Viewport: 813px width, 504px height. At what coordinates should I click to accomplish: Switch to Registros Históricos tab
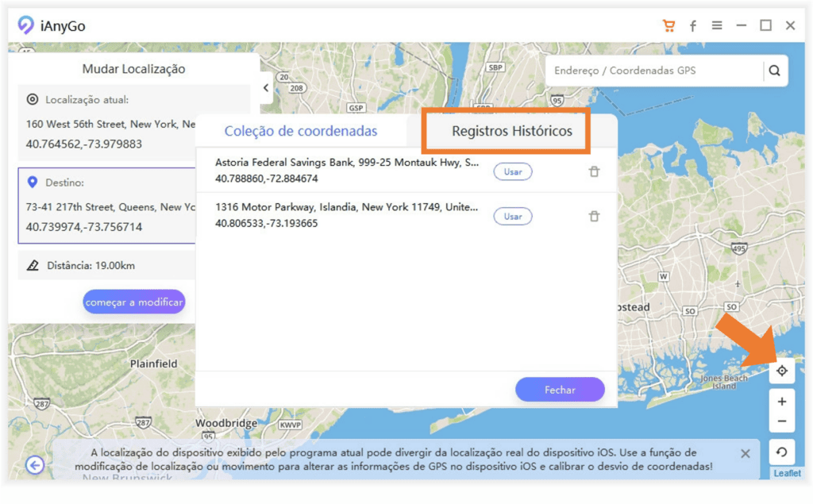click(x=512, y=131)
